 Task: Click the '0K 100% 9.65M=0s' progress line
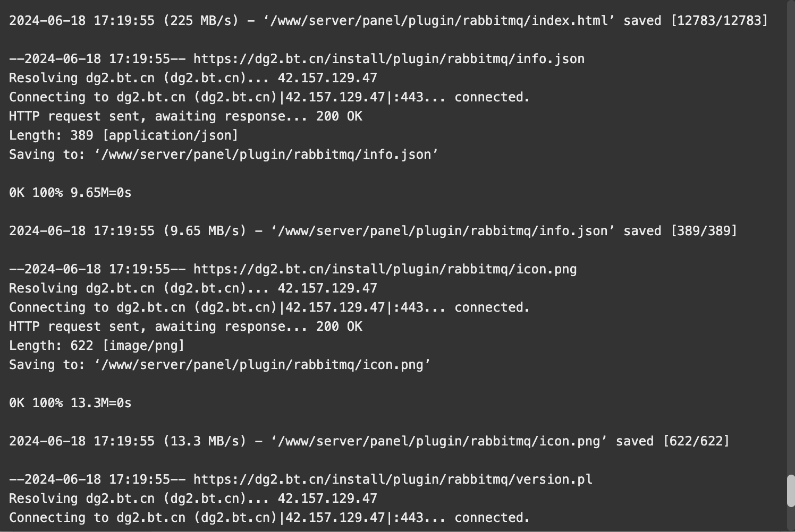70,193
